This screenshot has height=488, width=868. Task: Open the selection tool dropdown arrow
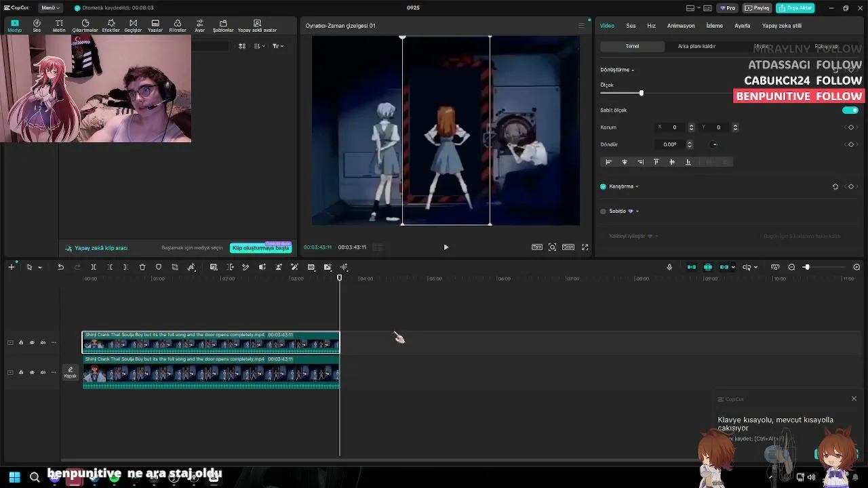tap(39, 267)
